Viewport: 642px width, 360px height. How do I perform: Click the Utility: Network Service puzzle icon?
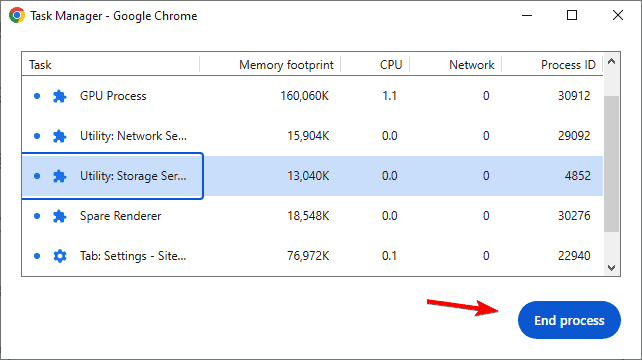[x=60, y=136]
